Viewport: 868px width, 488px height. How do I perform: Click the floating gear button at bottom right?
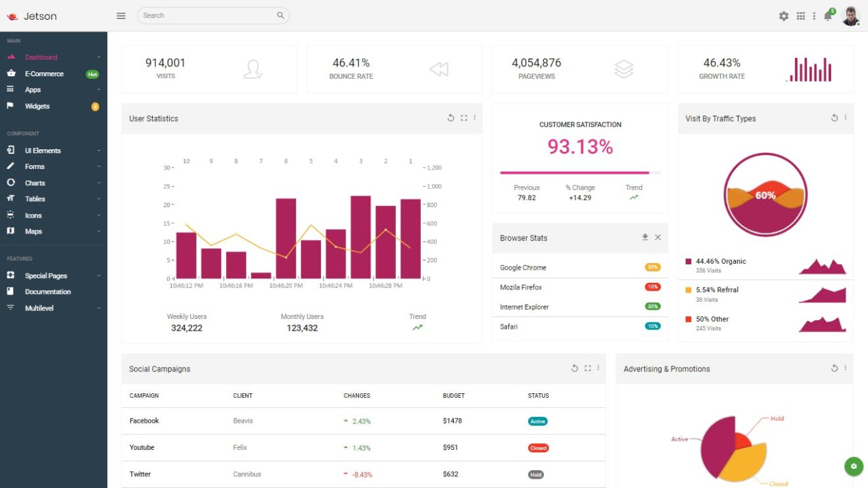click(x=853, y=466)
